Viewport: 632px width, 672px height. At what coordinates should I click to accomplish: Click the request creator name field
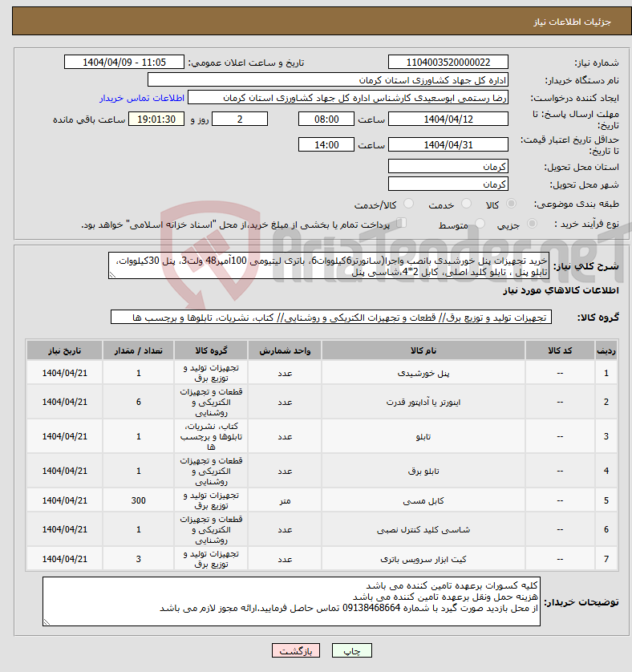[x=348, y=98]
